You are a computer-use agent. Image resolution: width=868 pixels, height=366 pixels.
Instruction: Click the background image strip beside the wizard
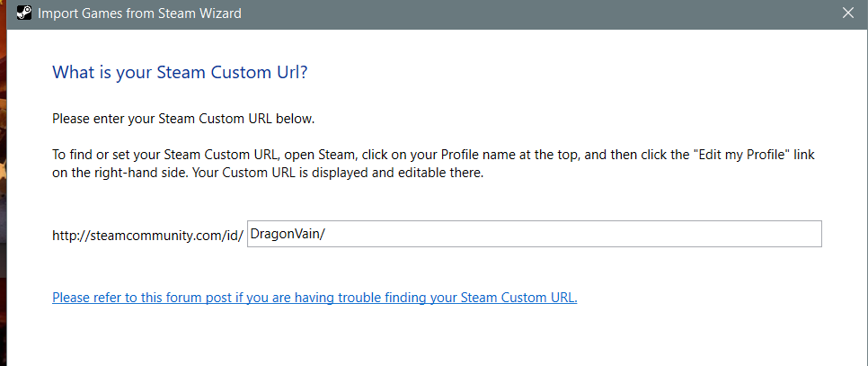(3, 183)
